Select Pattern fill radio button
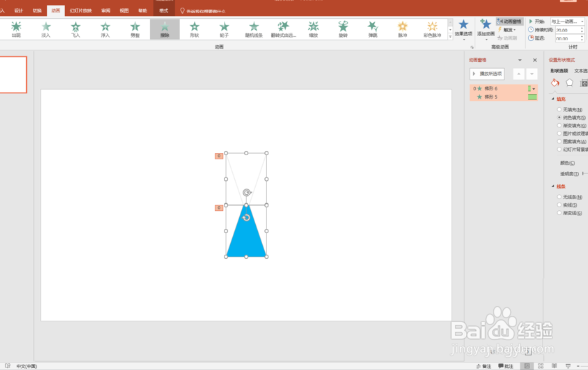 coord(559,141)
